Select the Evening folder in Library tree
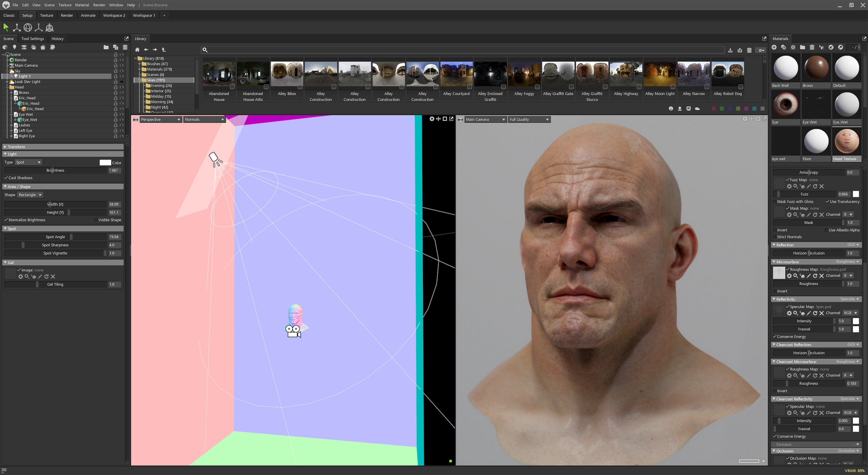 pos(161,86)
